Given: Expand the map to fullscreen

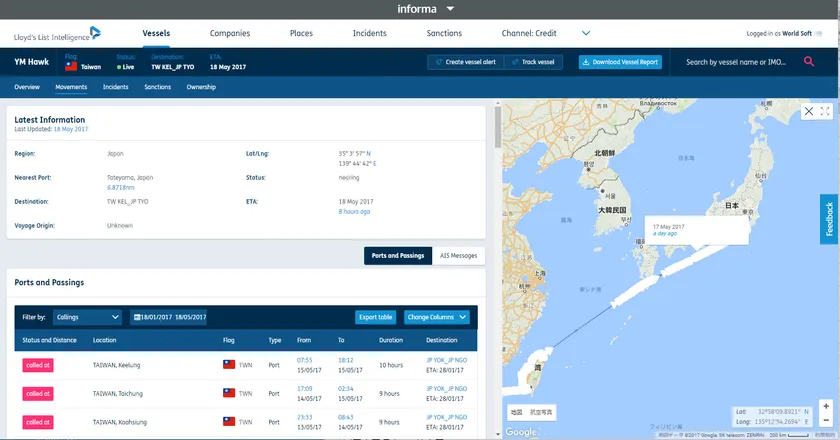Looking at the screenshot, I should click(826, 112).
